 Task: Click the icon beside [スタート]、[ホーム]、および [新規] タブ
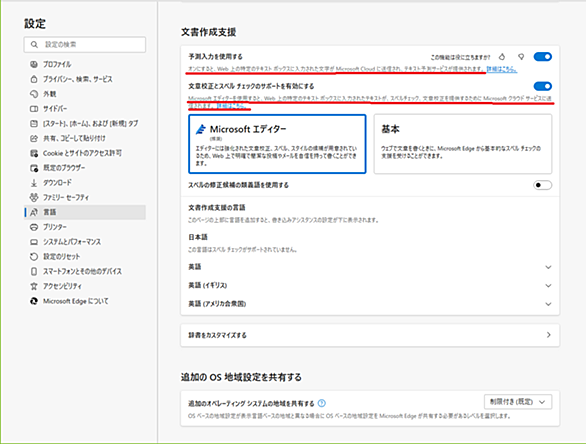point(34,123)
